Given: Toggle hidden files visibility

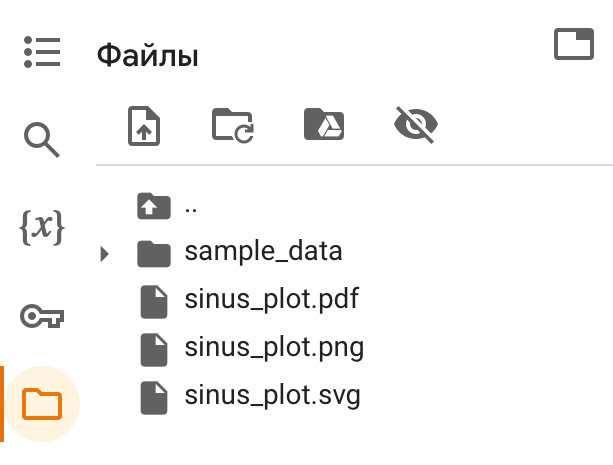Looking at the screenshot, I should click(416, 126).
